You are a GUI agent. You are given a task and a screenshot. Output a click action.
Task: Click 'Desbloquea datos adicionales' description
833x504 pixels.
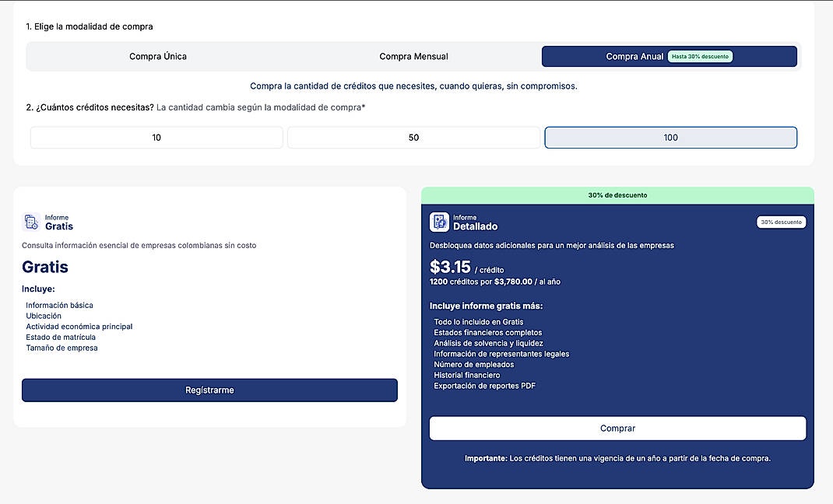click(551, 246)
